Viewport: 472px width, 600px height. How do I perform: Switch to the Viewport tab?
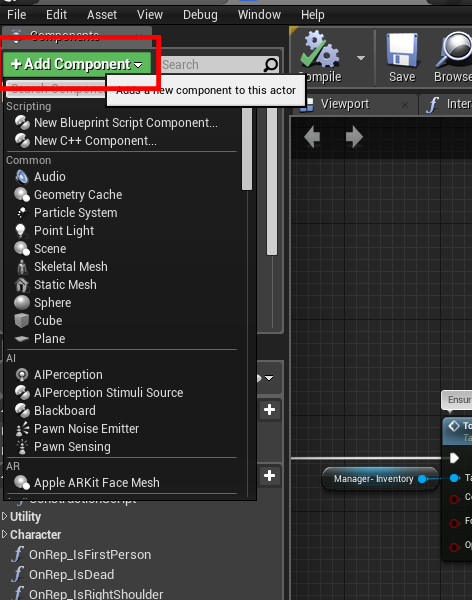(345, 104)
